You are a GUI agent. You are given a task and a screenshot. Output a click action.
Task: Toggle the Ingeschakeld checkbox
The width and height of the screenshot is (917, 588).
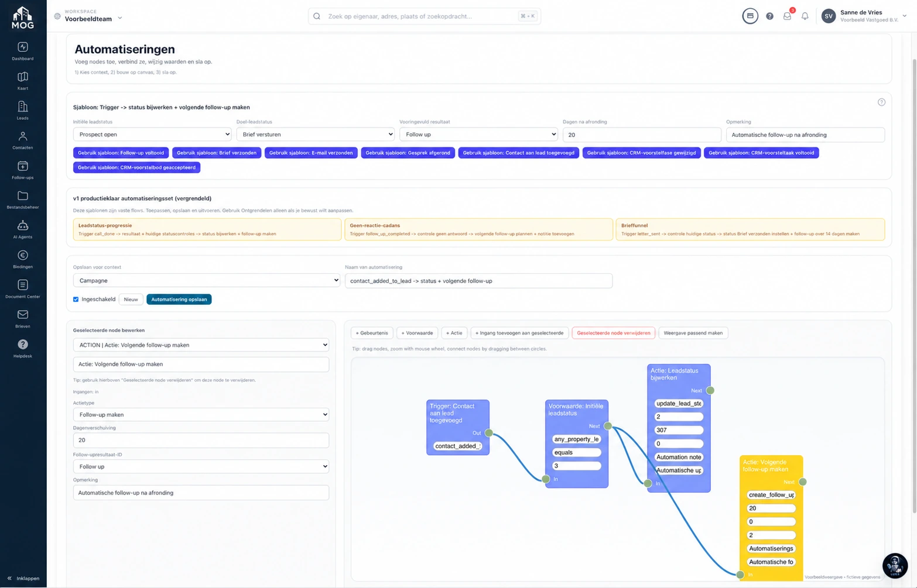pyautogui.click(x=76, y=300)
